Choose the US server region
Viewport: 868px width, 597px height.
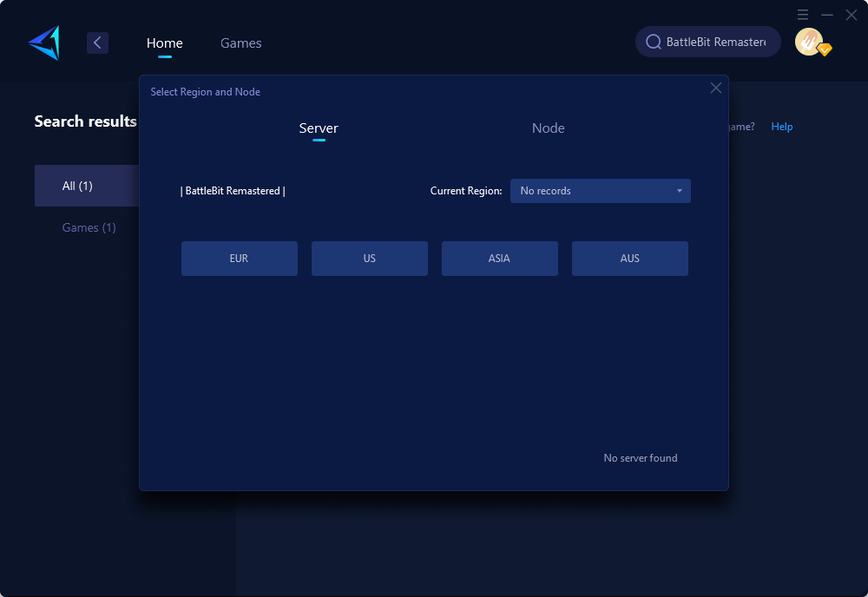(369, 259)
